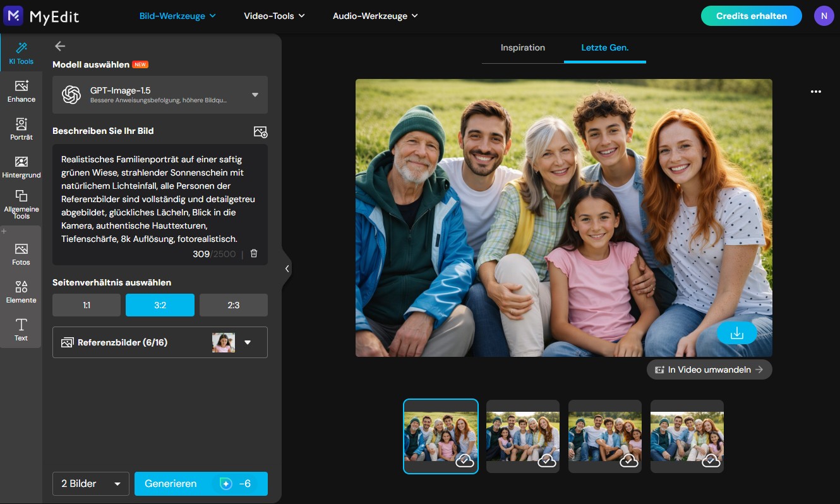The image size is (840, 504).
Task: Clear the prompt with the trash icon
Action: tap(253, 253)
